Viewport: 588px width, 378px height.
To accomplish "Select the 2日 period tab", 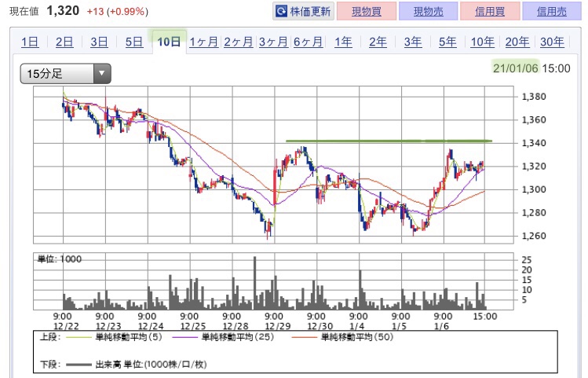I will pyautogui.click(x=64, y=42).
